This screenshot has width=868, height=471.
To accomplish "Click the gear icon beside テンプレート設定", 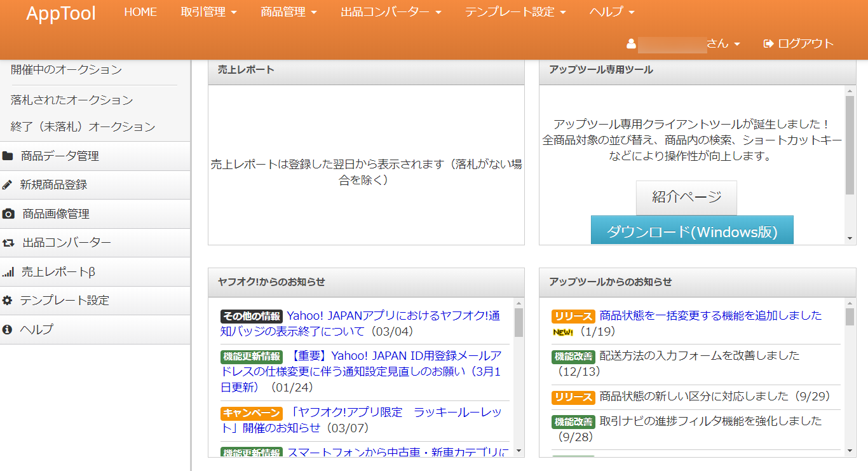I will pyautogui.click(x=8, y=301).
